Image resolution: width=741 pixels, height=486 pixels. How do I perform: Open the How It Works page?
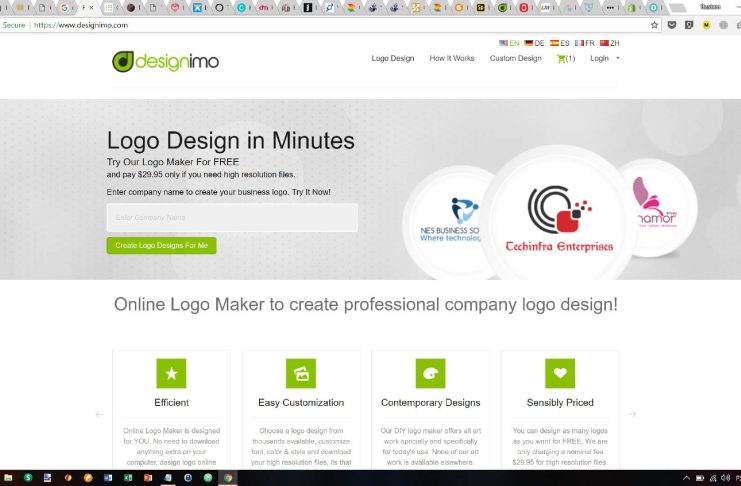[452, 58]
